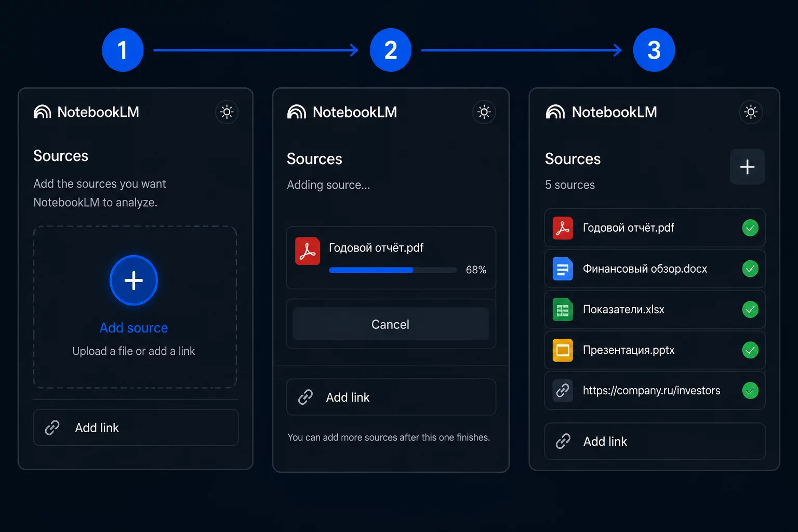Image resolution: width=798 pixels, height=532 pixels.
Task: Open "Годовой отчёт.pdf" in the 5-sources list
Action: coord(655,228)
